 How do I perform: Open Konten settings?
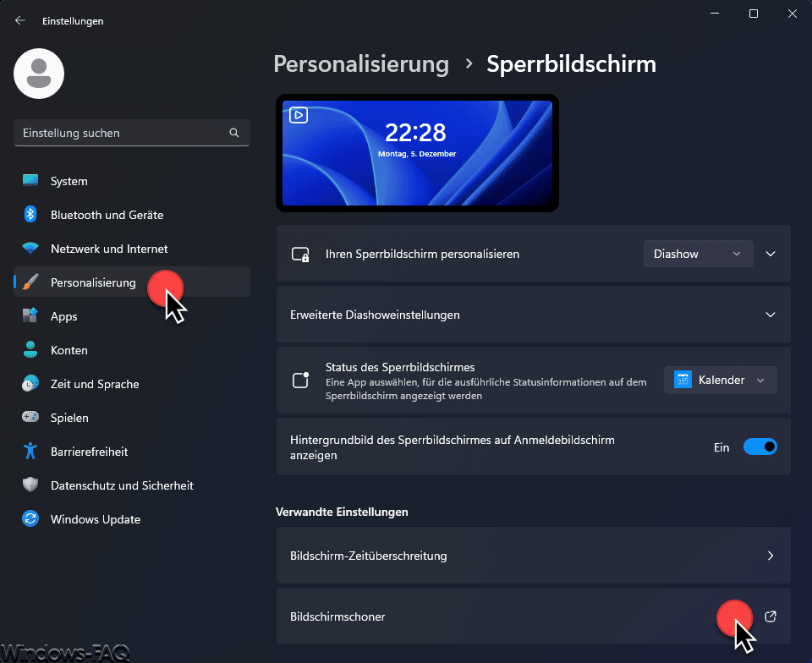(132, 350)
